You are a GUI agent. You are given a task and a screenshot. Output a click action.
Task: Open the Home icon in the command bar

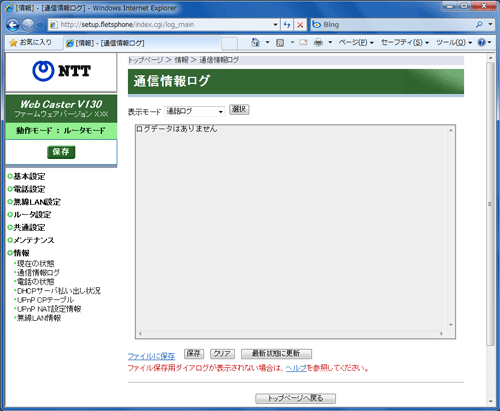coord(255,42)
